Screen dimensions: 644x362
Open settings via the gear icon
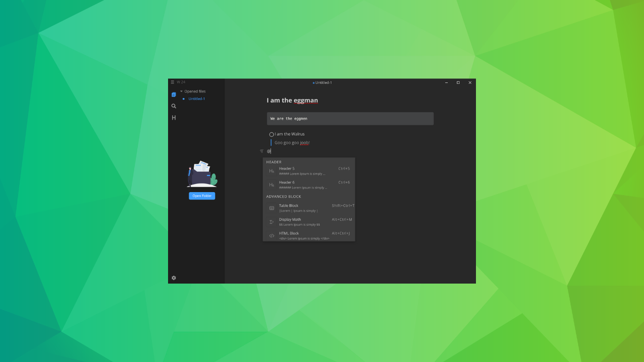174,278
